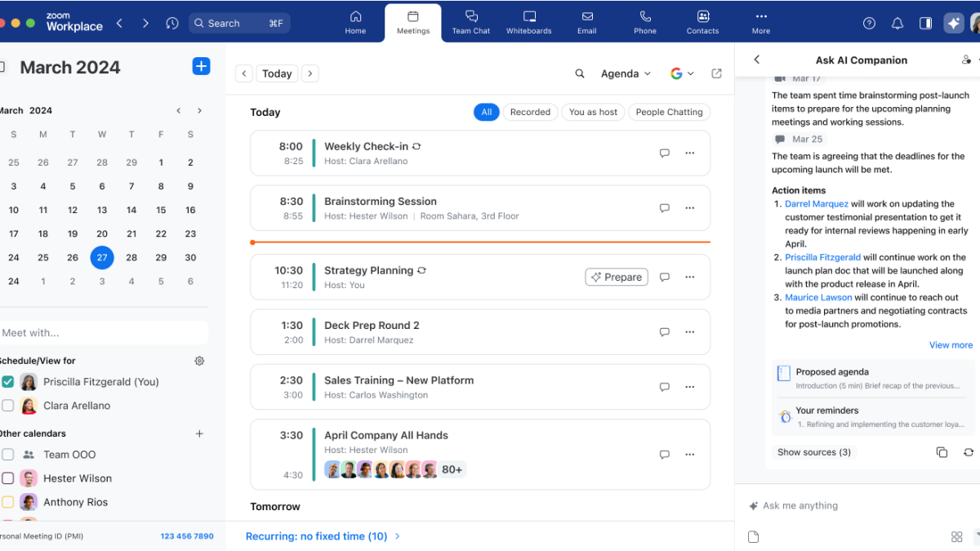Open the Agenda view dropdown
The height and width of the screenshot is (551, 980).
(626, 73)
